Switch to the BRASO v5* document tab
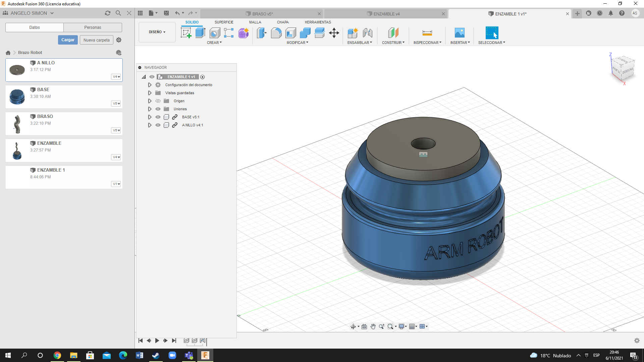Viewport: 644px width, 362px height. coord(262,14)
